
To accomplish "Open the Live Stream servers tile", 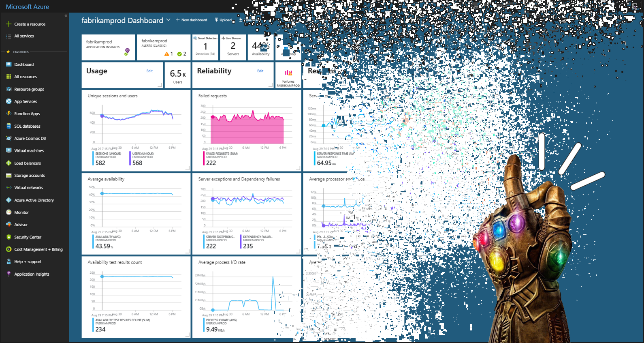I will [233, 47].
